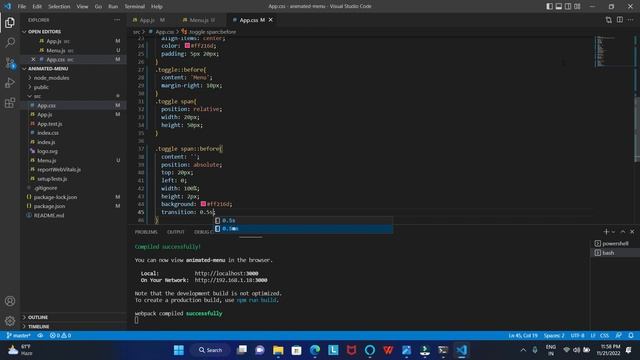Screen dimensions: 640x360
Task: Open the Edit menu
Action: 37,7
